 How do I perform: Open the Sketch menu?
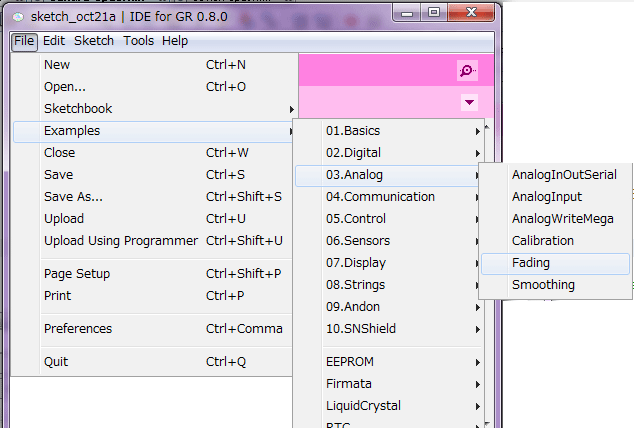[x=94, y=41]
